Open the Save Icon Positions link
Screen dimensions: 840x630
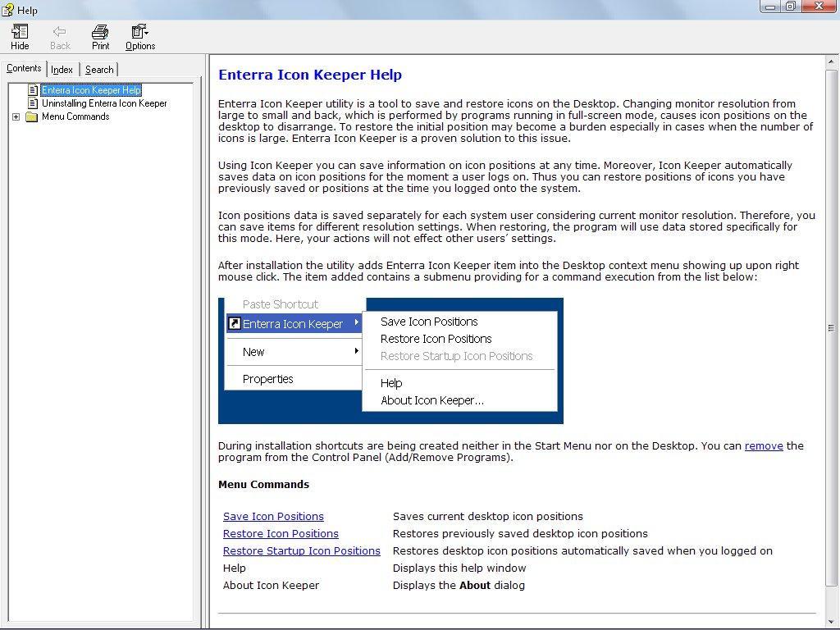[x=273, y=517]
